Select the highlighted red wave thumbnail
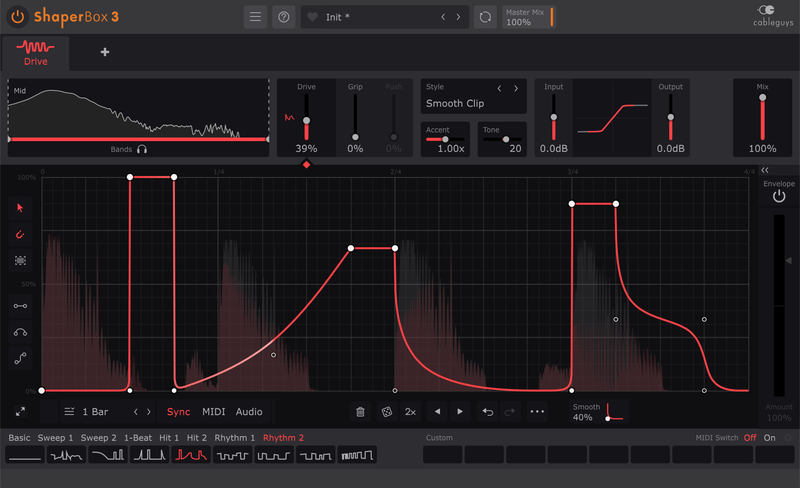 191,455
